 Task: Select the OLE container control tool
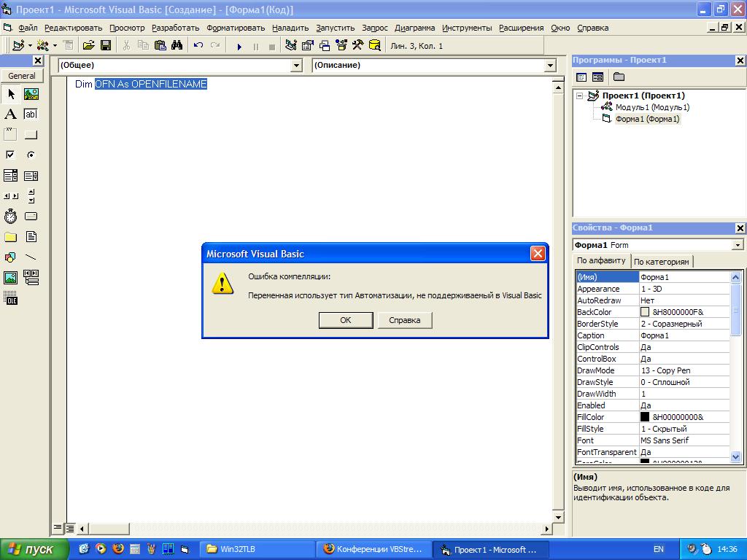click(x=11, y=298)
